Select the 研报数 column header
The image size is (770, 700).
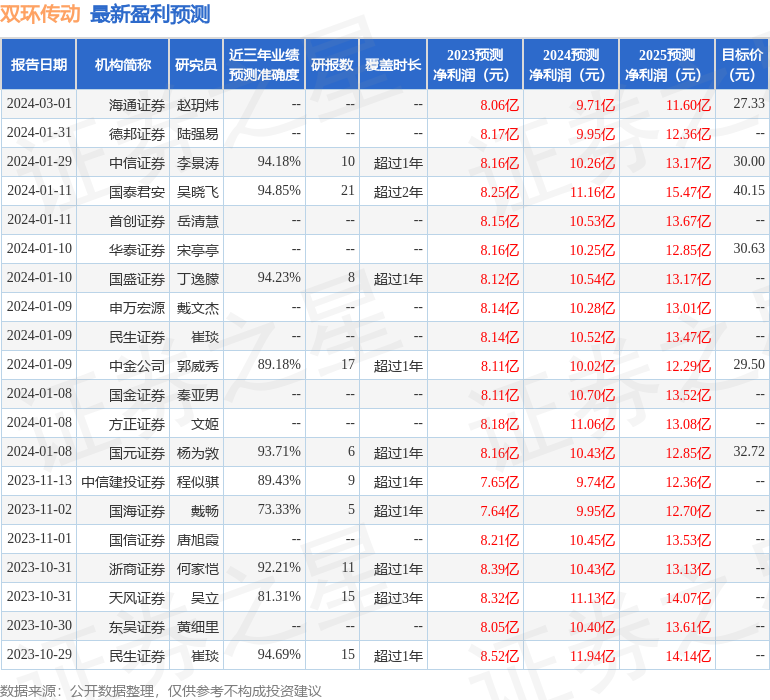[332, 64]
